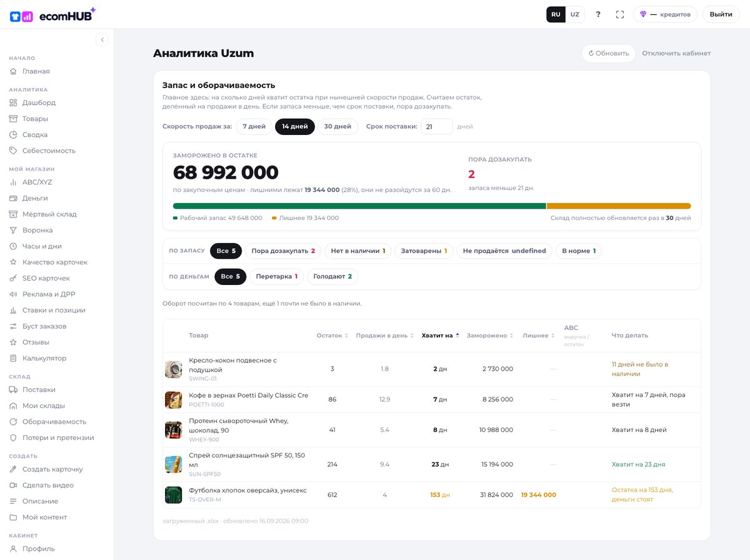Select 7 дней sales speed period
Screen dimensions: 750x560
click(254, 126)
